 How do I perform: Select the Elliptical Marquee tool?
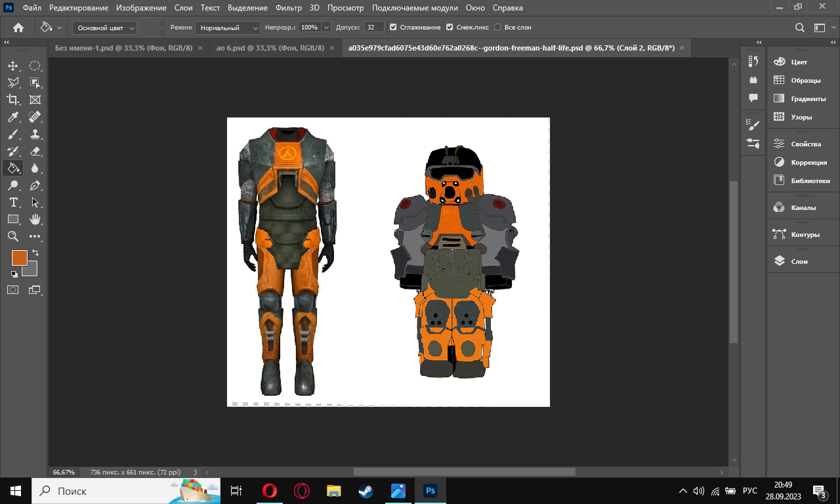(x=35, y=66)
